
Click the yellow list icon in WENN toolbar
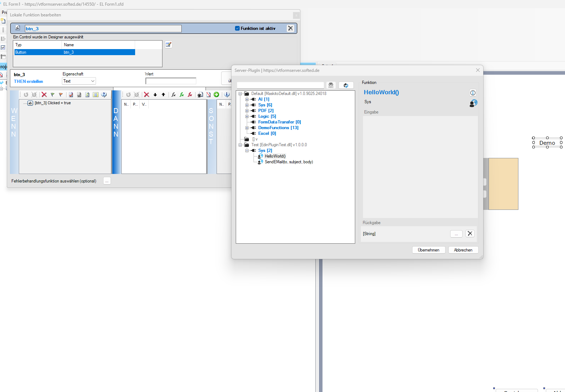[96, 95]
